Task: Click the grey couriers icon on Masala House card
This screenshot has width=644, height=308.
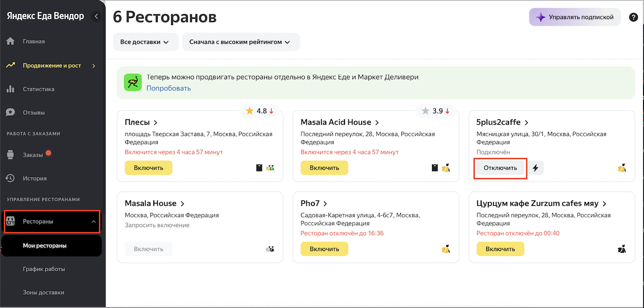Action: (x=270, y=249)
